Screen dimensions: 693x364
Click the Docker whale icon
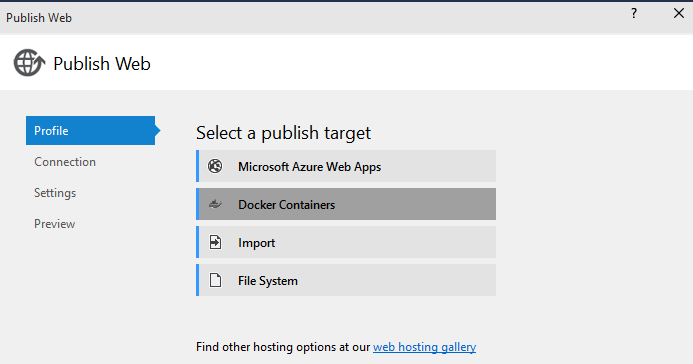215,204
